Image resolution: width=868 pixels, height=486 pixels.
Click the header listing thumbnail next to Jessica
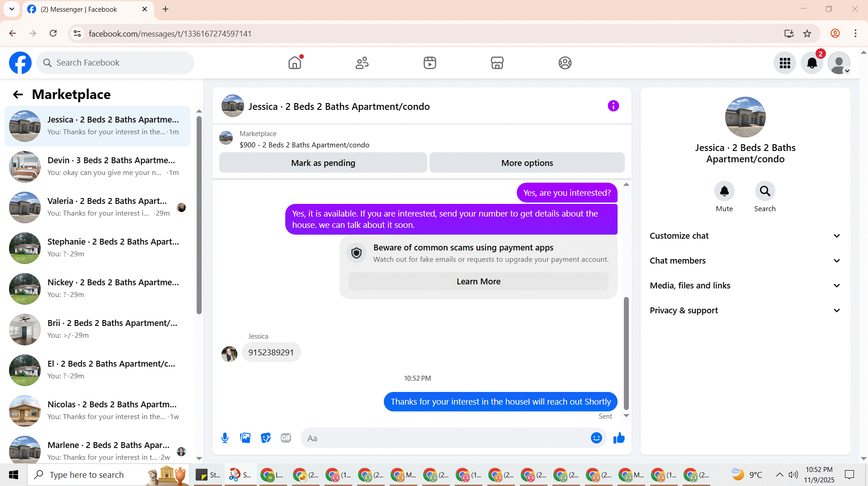pyautogui.click(x=233, y=106)
